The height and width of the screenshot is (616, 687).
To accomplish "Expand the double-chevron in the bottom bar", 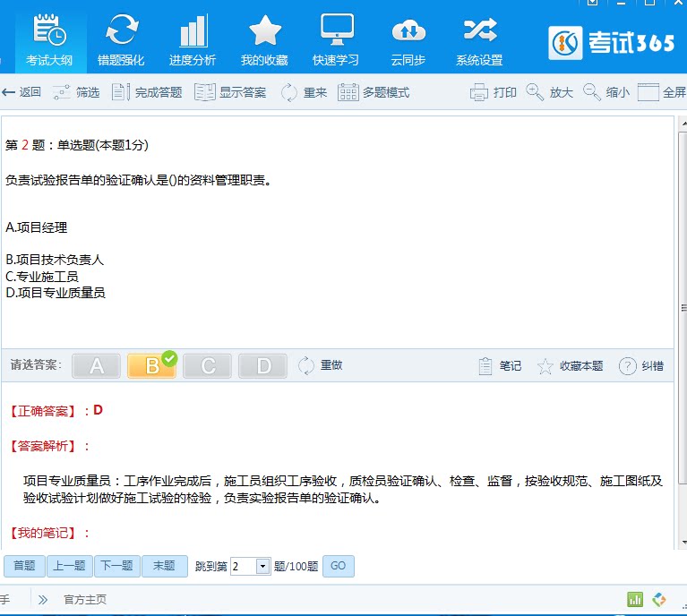I will [x=42, y=600].
